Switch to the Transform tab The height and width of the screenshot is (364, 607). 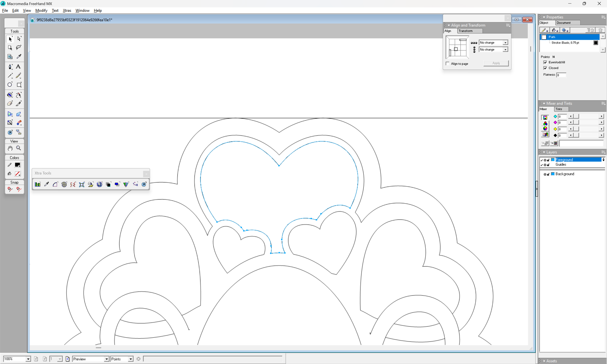point(465,31)
